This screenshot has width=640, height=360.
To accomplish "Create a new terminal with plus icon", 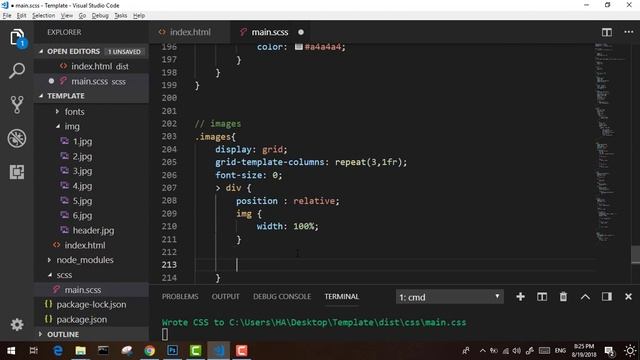I will [x=520, y=297].
